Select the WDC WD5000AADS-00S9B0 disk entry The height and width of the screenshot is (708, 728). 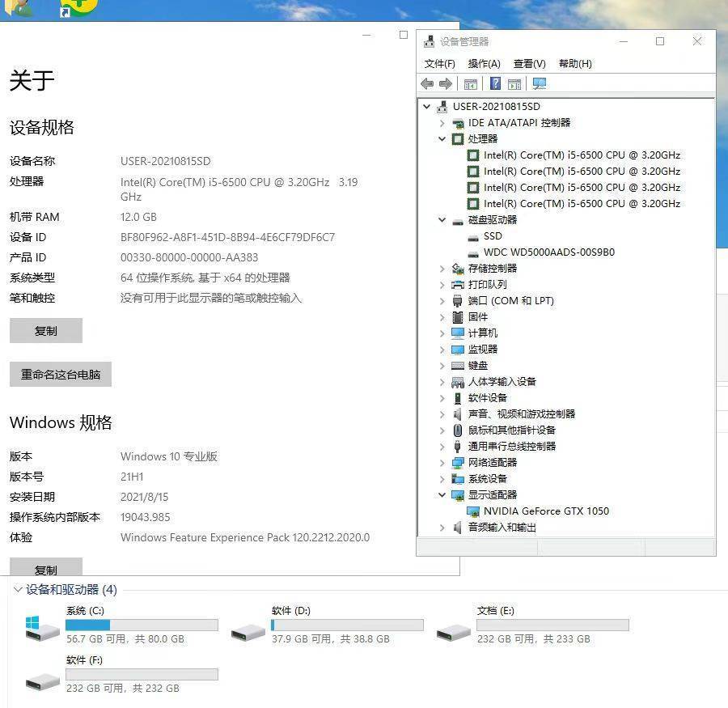(x=548, y=252)
